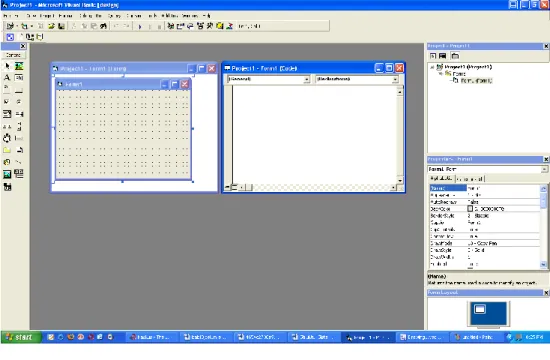Close the Form Layout panel
Screen dimensions: 550x360
(x=546, y=293)
